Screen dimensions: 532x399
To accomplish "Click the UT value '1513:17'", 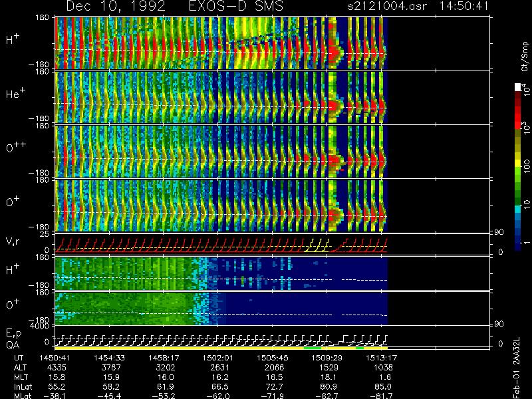I will (x=381, y=358).
